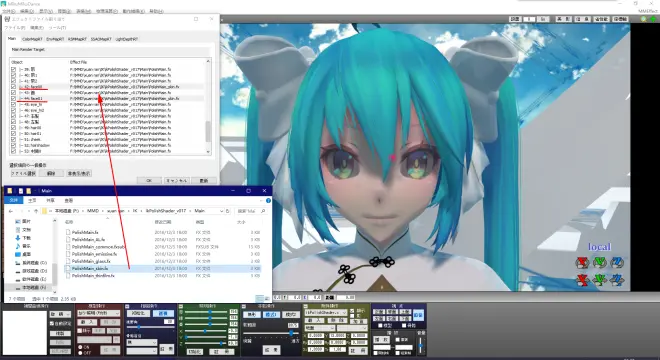The width and height of the screenshot is (660, 360).
Task: Toggle checkbox for object 52: hairshadow
Action: (x=13, y=145)
